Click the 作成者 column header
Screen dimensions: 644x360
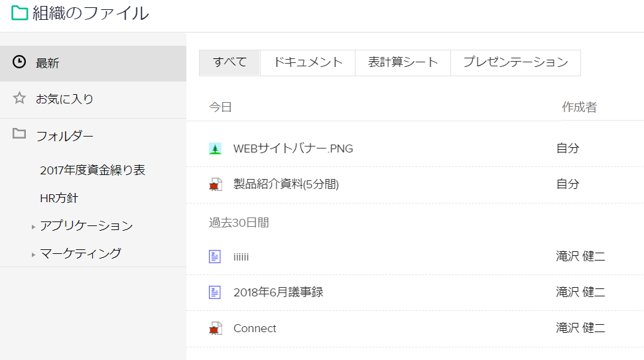point(579,107)
